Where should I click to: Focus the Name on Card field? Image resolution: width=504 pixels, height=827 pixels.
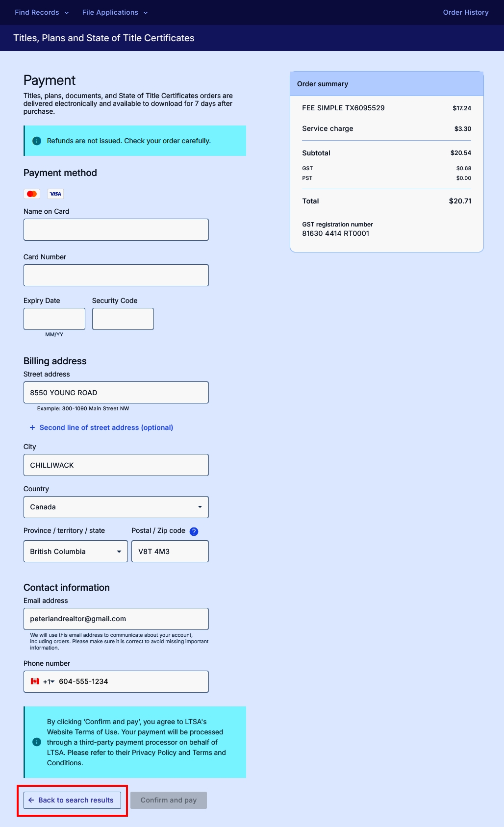point(116,229)
